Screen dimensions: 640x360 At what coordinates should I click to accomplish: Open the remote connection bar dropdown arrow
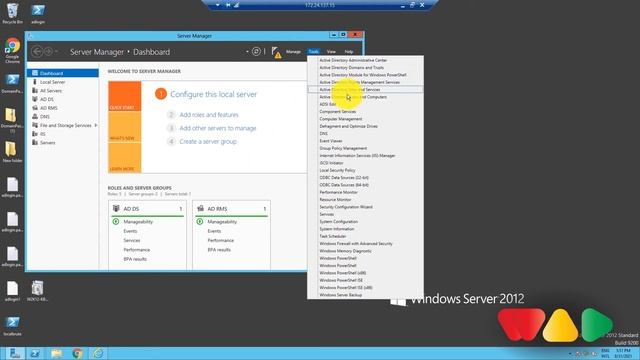click(218, 5)
